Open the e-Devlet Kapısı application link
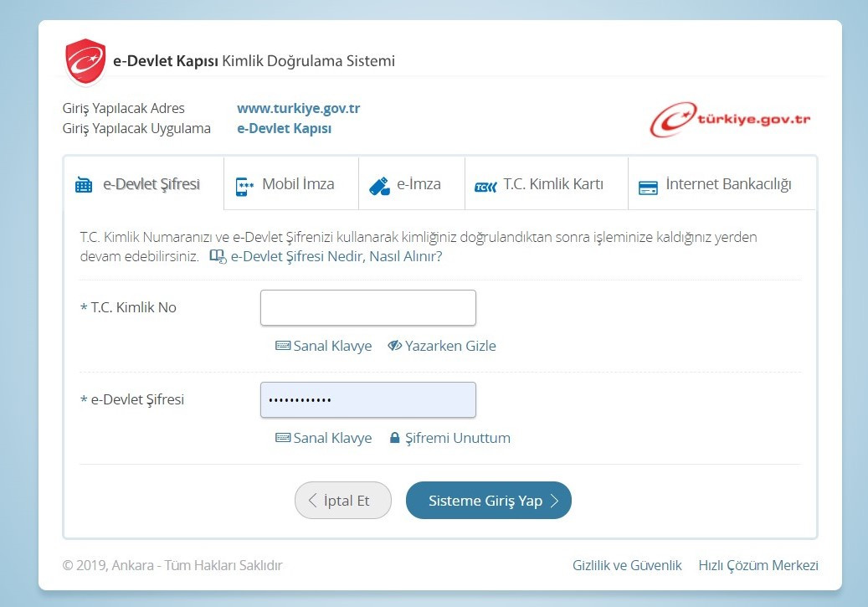The height and width of the screenshot is (607, 868). [284, 128]
